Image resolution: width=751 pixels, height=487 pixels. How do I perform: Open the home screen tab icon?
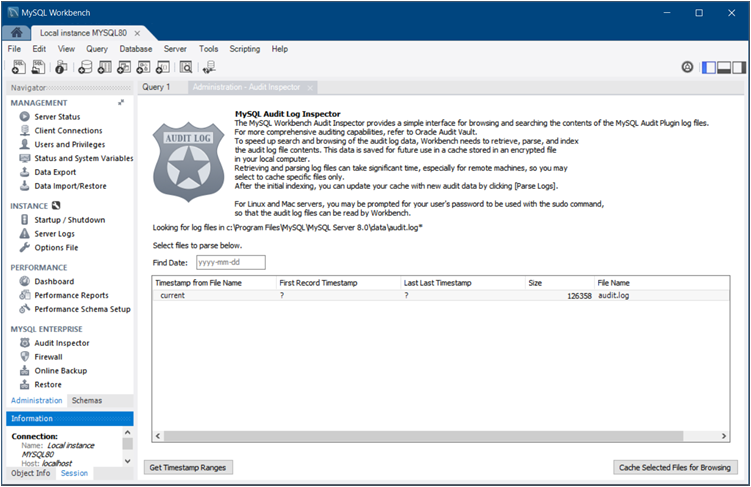16,33
